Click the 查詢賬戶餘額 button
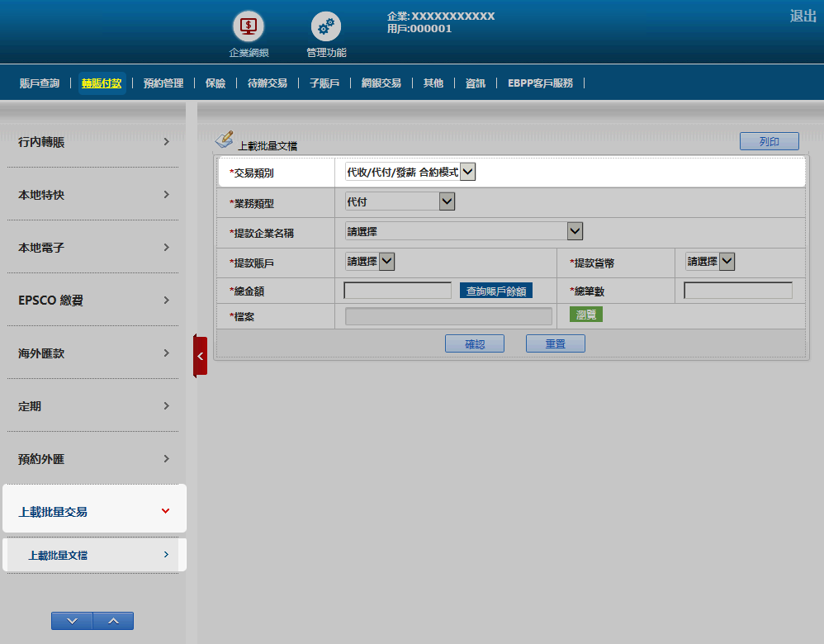This screenshot has height=644, width=824. [495, 291]
